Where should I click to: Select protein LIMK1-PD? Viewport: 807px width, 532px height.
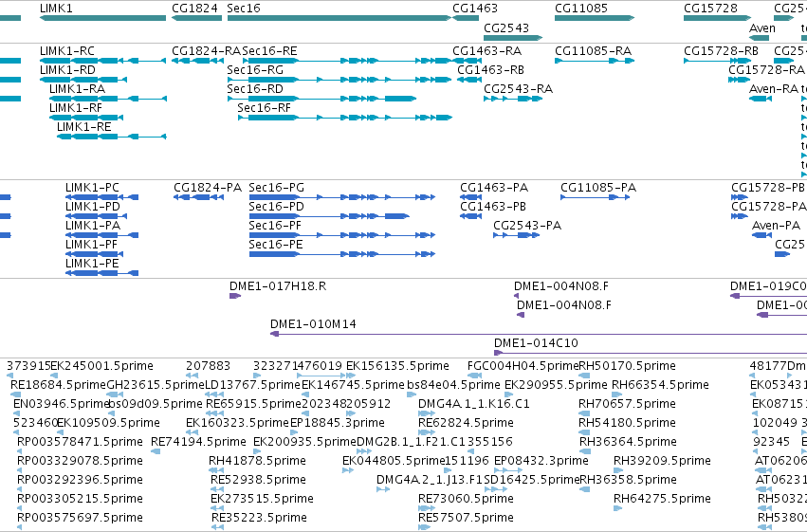[x=93, y=207]
